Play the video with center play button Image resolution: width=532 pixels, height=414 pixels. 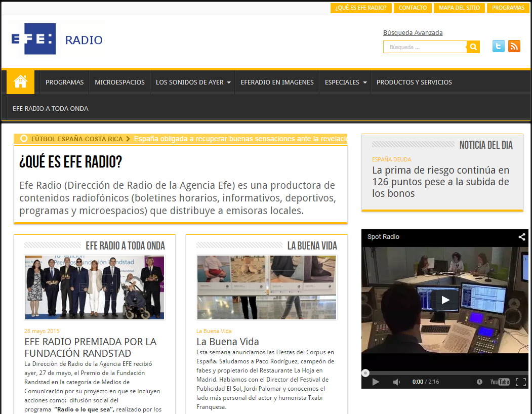click(x=445, y=300)
